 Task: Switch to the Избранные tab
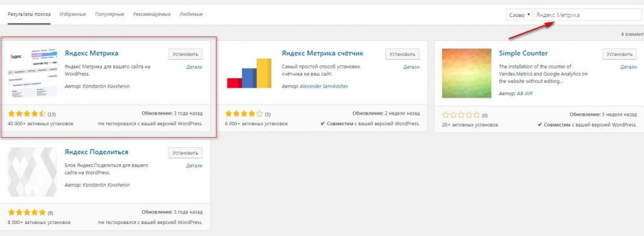(x=73, y=14)
